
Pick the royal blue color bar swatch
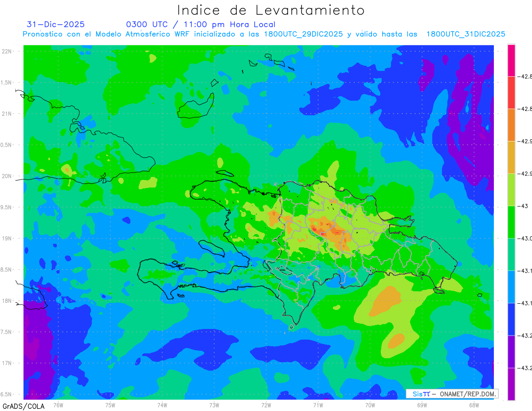(x=511, y=319)
